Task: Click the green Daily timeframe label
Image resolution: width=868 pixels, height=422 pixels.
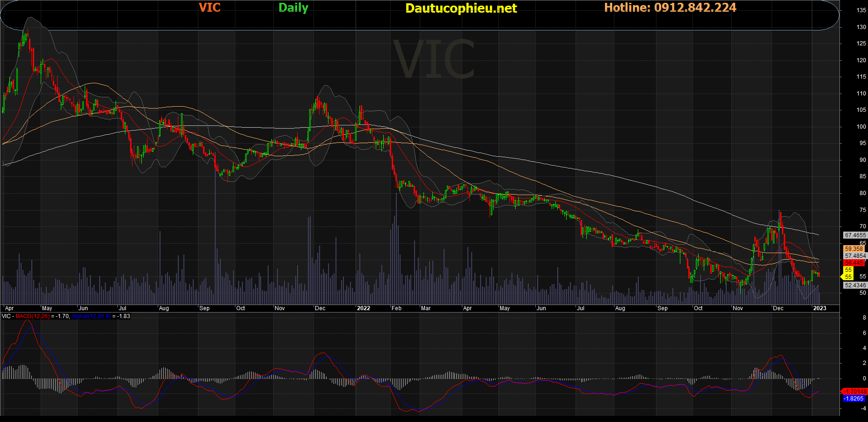Action: pyautogui.click(x=293, y=7)
